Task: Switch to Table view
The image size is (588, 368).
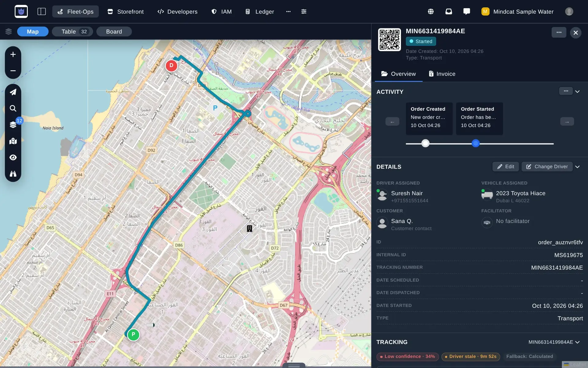Action: click(x=72, y=32)
